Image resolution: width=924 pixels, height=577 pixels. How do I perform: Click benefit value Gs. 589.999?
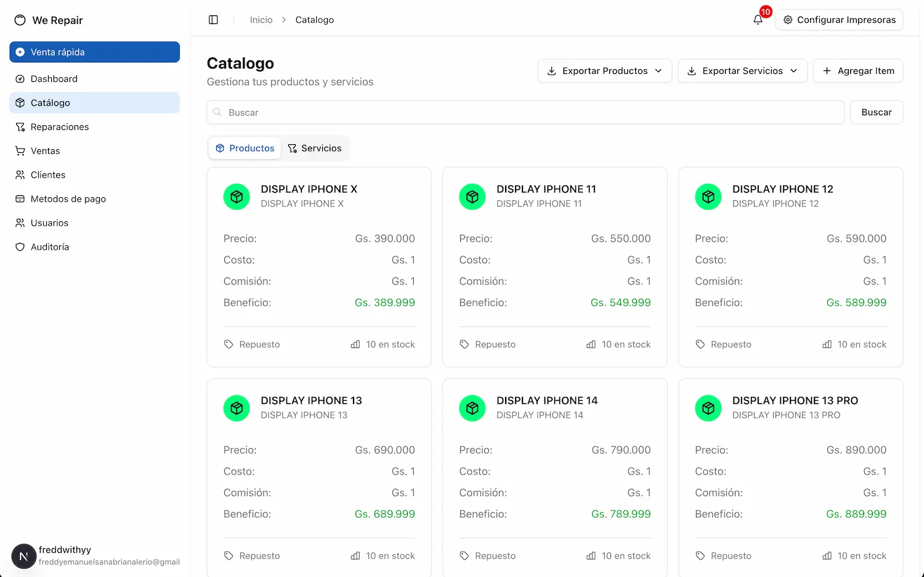tap(856, 303)
